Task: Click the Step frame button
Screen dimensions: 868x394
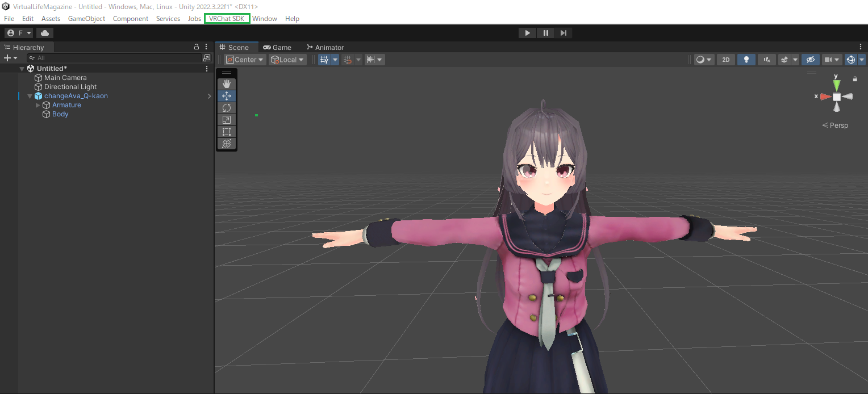Action: point(563,33)
